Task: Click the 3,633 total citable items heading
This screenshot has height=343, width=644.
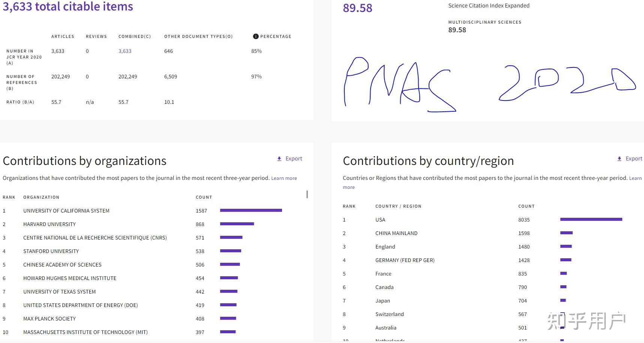Action: 68,6
